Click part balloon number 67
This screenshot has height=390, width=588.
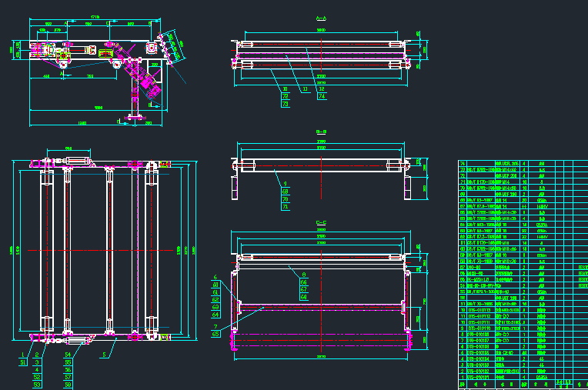(304, 289)
